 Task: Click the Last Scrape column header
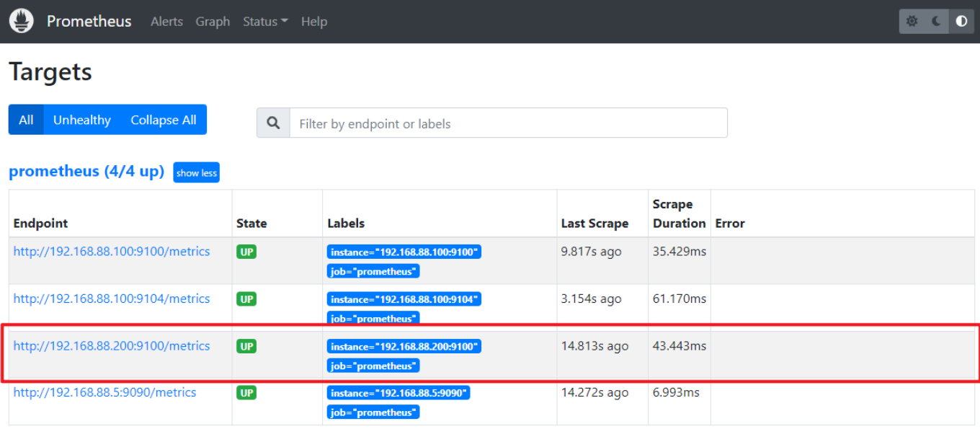click(x=594, y=224)
